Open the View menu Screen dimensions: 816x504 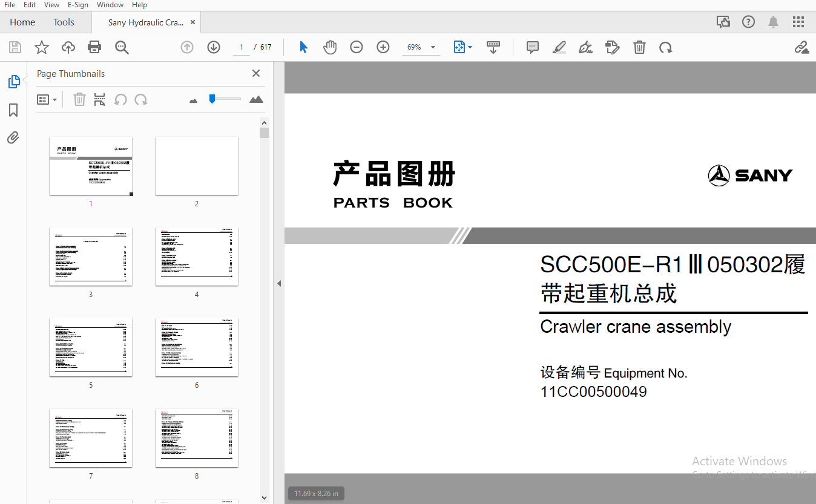pos(51,5)
